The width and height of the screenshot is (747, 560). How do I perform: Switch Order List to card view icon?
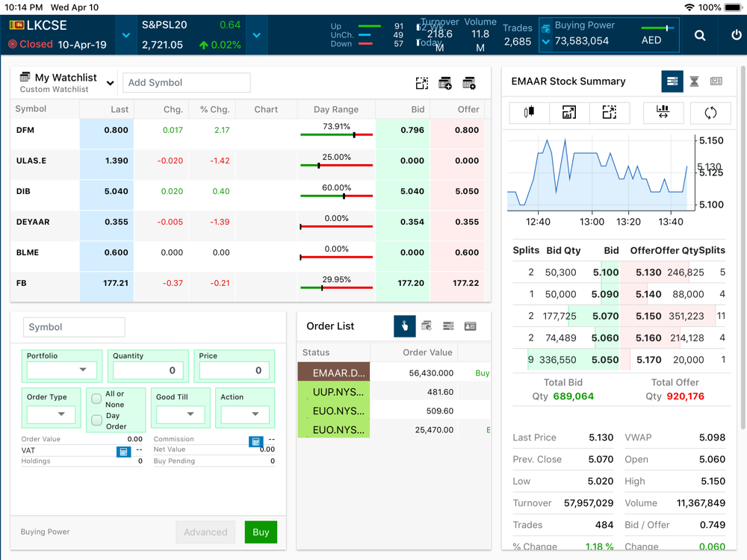pos(470,326)
